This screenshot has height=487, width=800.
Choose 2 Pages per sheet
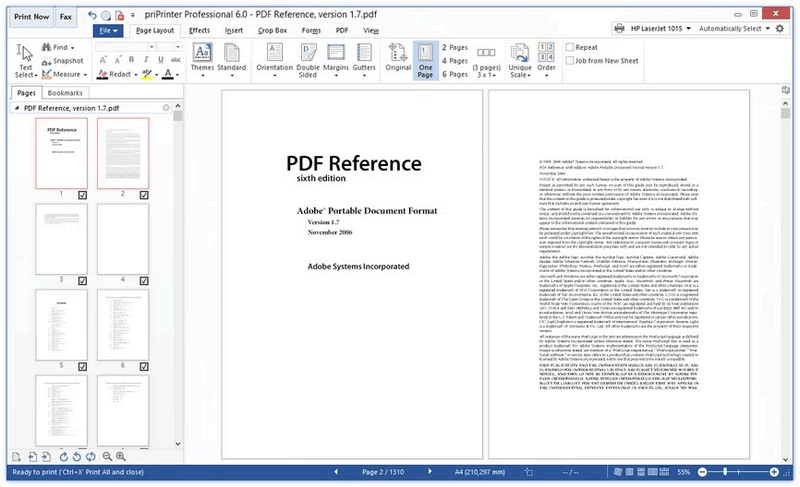(x=455, y=47)
